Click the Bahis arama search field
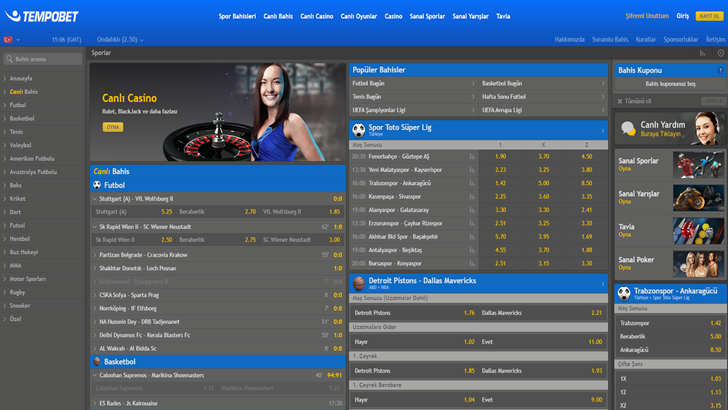 43,59
